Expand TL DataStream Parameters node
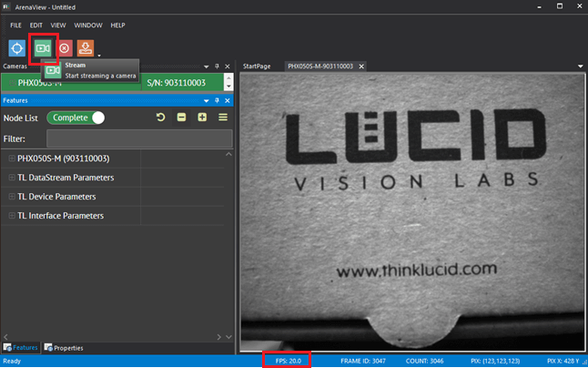The width and height of the screenshot is (588, 368). click(12, 178)
